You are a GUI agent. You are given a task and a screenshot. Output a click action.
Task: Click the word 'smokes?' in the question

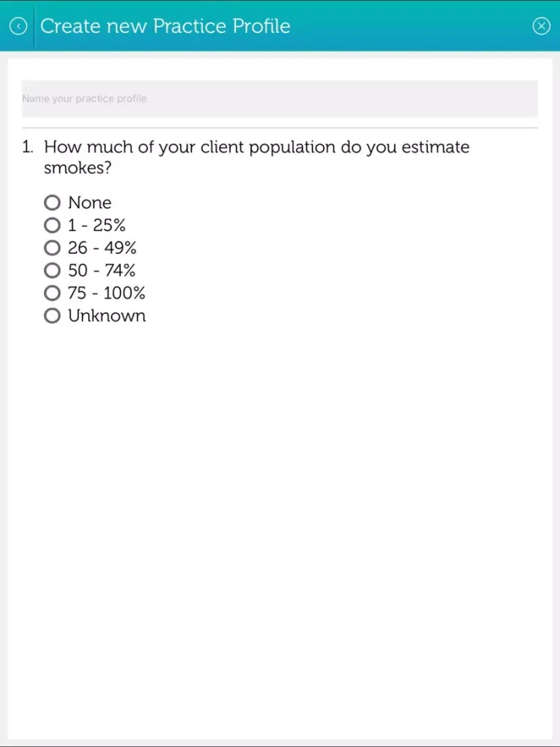78,167
